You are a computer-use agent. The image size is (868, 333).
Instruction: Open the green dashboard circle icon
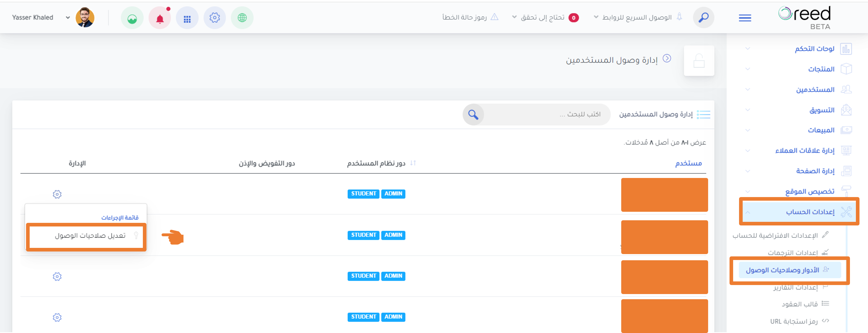(132, 18)
